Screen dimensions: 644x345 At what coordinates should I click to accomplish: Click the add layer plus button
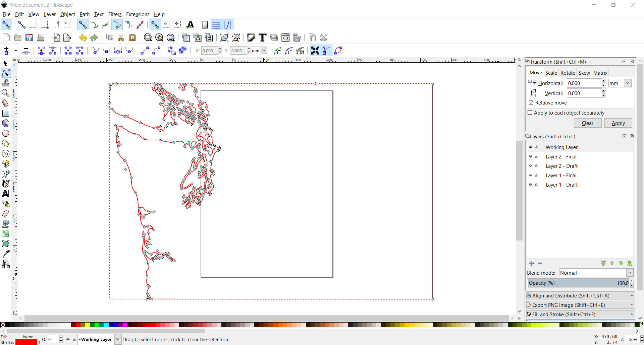tap(531, 263)
